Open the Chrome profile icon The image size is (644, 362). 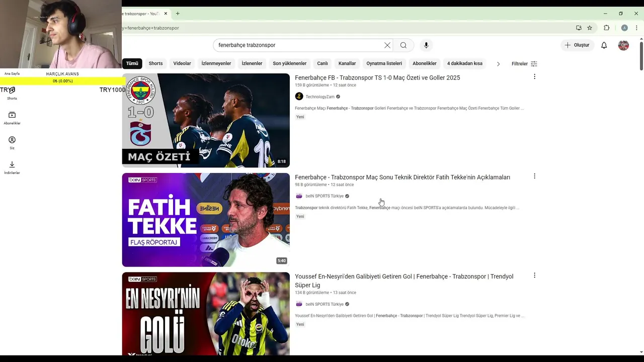click(x=624, y=28)
